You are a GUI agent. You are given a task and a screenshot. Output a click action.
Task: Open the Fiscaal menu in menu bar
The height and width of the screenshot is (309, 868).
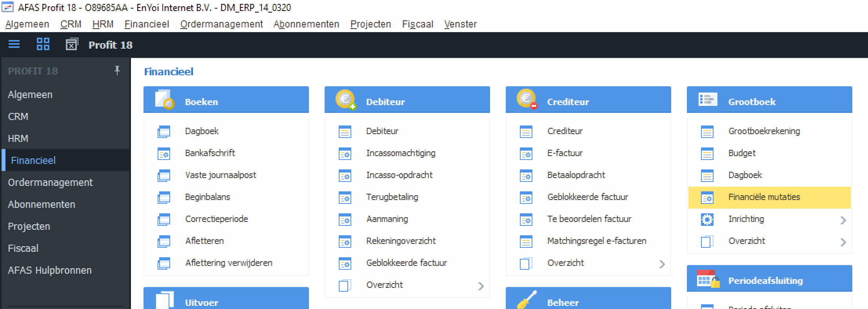coord(418,24)
